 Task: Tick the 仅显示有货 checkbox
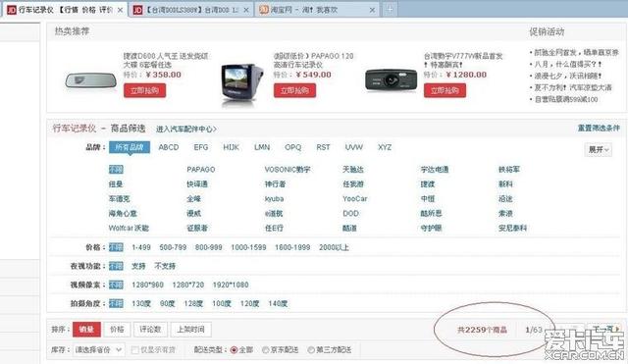(135, 350)
